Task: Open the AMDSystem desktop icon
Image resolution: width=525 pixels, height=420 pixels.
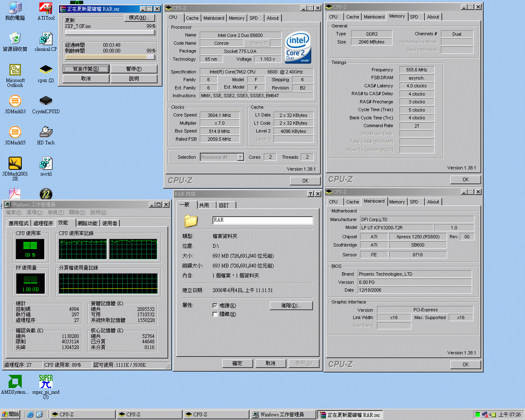Action: (15, 385)
